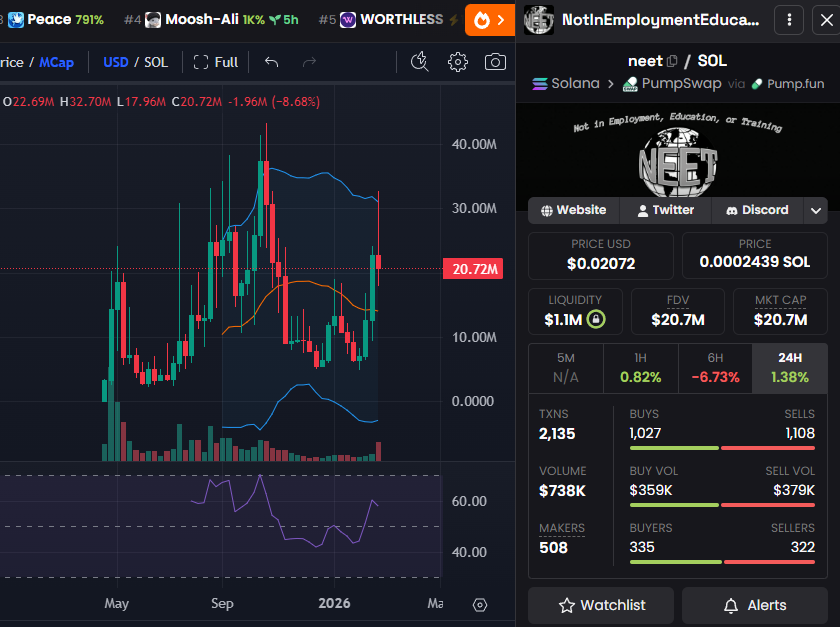840x627 pixels.
Task: Open the Moosh-Ali trending token
Action: 211,20
